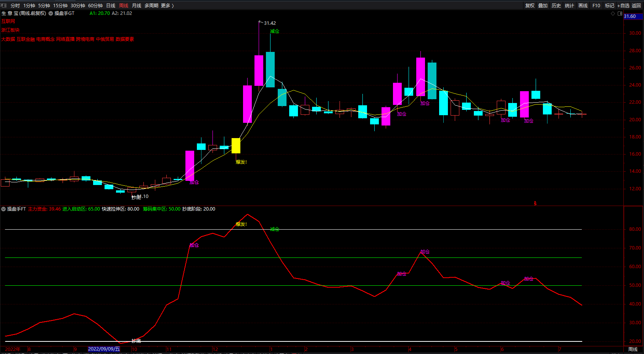Click the 返回 back button
This screenshot has width=644, height=354.
pyautogui.click(x=636, y=6)
